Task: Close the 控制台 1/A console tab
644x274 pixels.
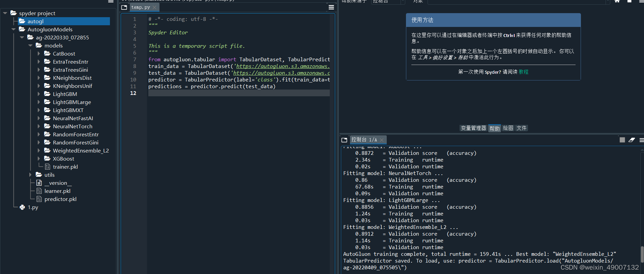Action: click(382, 140)
